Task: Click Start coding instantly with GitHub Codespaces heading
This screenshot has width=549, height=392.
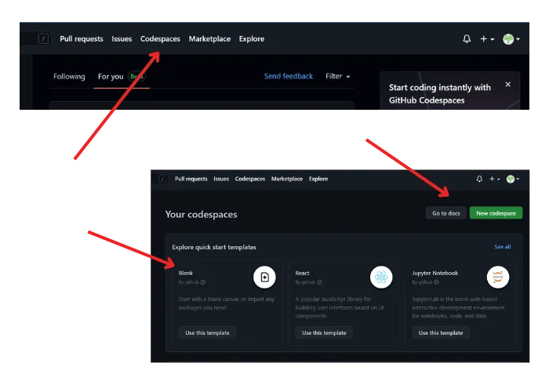Action: pyautogui.click(x=440, y=94)
